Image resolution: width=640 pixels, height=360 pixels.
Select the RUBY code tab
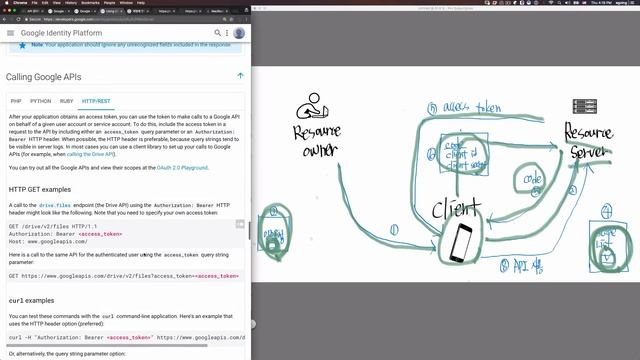point(67,101)
